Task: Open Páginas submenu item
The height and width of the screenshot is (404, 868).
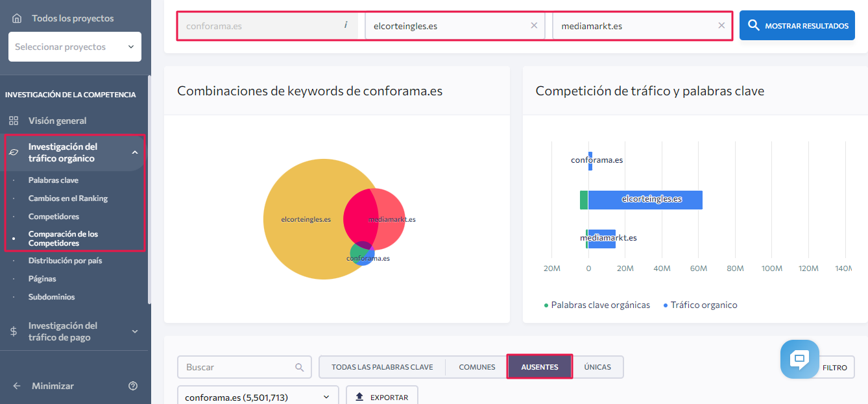Action: pos(42,279)
